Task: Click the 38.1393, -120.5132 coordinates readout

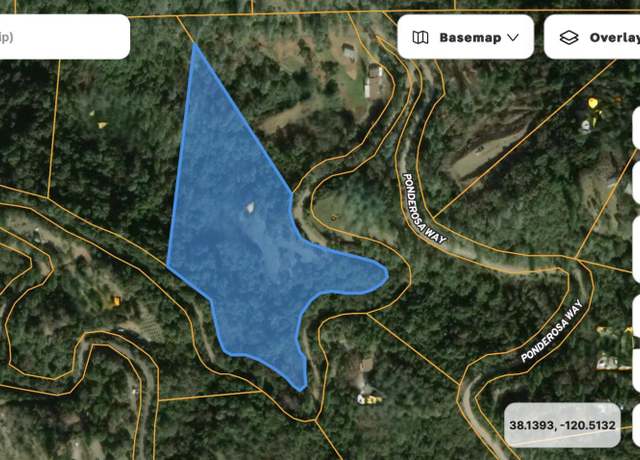Action: [x=562, y=425]
